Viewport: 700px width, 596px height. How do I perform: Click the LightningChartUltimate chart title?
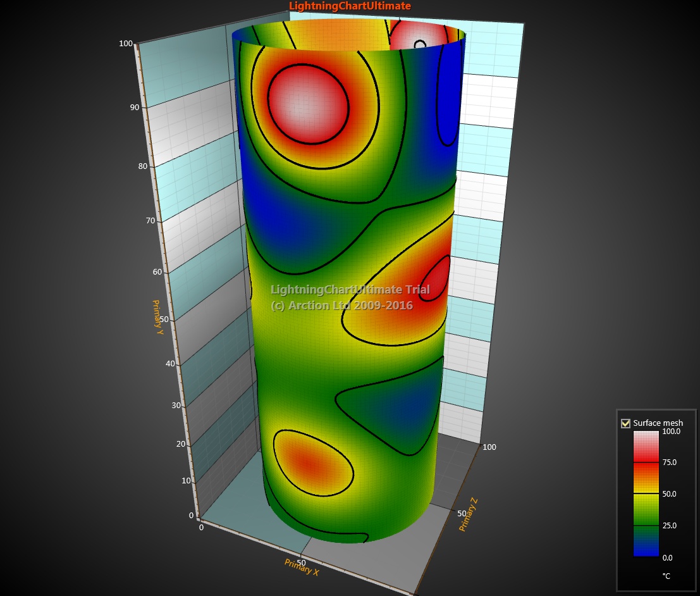pos(350,6)
